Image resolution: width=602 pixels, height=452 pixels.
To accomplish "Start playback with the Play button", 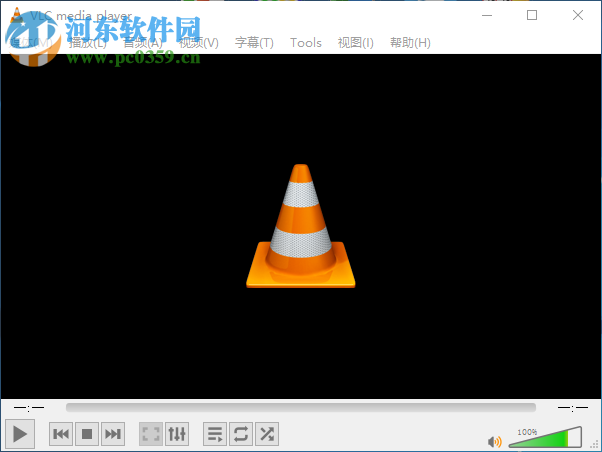I will coord(20,434).
